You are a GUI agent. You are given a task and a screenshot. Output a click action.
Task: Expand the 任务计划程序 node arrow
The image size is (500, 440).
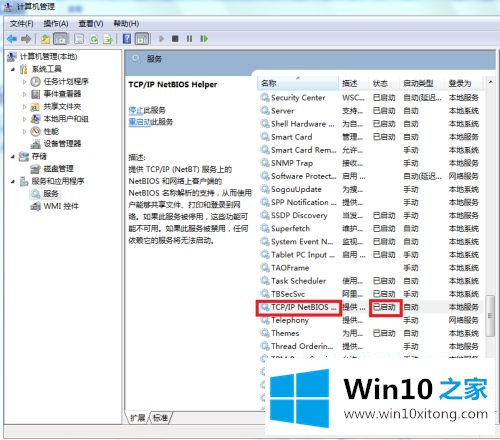[x=24, y=82]
